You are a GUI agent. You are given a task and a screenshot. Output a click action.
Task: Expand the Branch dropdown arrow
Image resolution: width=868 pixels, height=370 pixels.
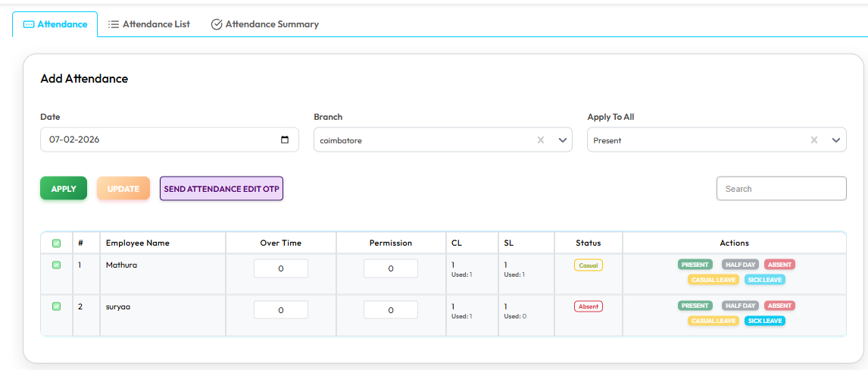click(563, 140)
